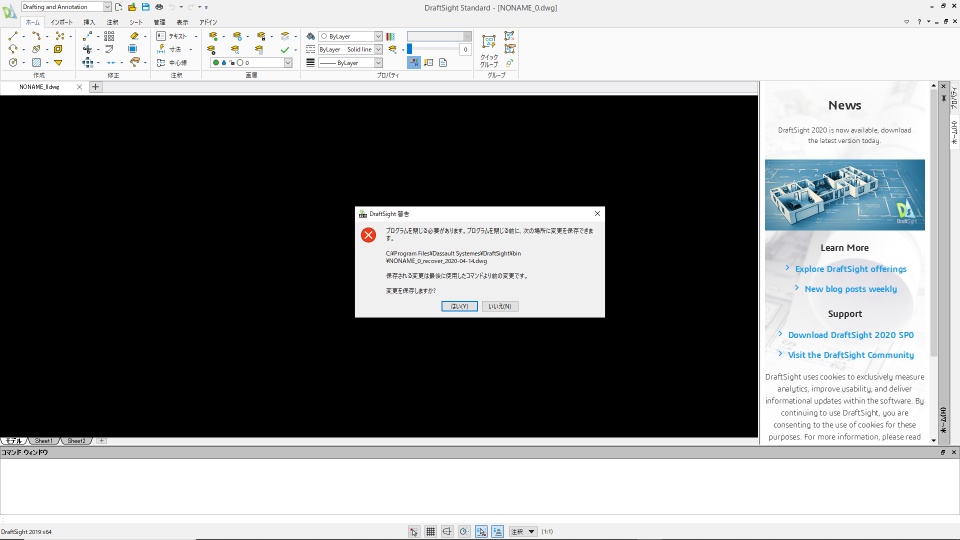Click the list properties icon beside the slider
The height and width of the screenshot is (540, 960).
click(x=429, y=62)
